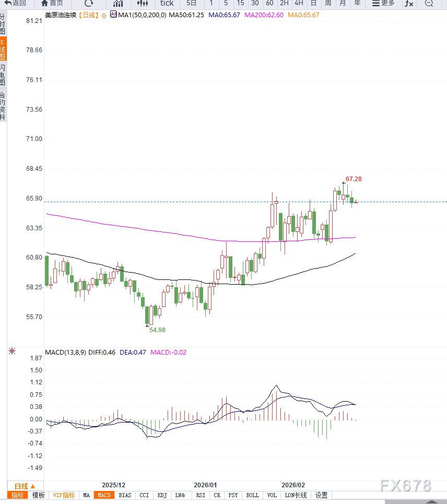Click the 67.28 high price marker

tap(354, 179)
